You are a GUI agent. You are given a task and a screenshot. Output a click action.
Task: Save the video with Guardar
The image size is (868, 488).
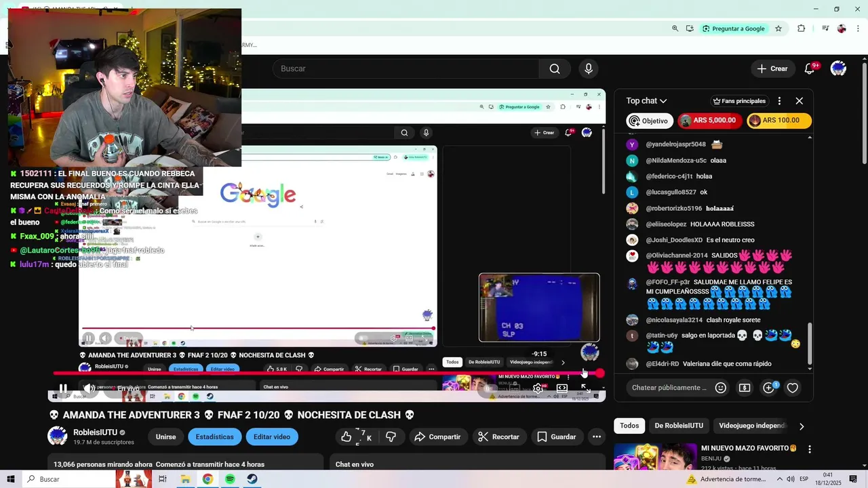pyautogui.click(x=557, y=437)
